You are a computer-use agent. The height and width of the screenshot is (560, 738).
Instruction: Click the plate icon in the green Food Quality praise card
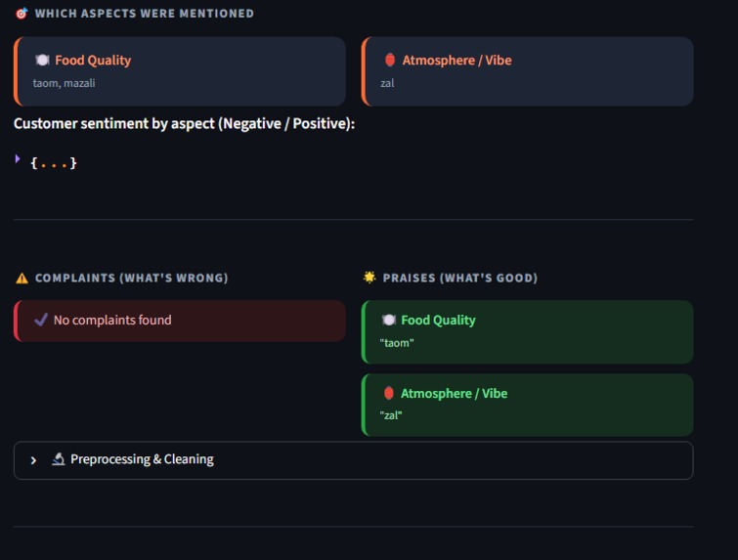[x=389, y=320]
